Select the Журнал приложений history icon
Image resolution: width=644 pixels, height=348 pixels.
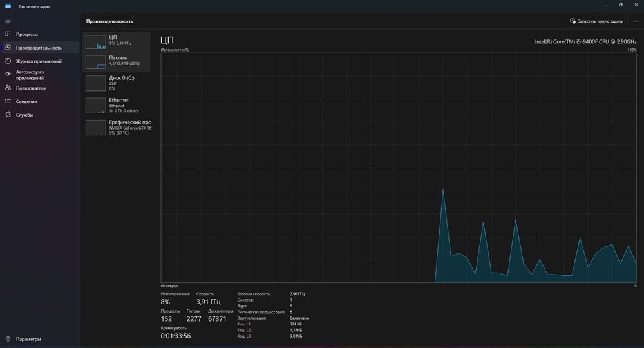point(8,61)
